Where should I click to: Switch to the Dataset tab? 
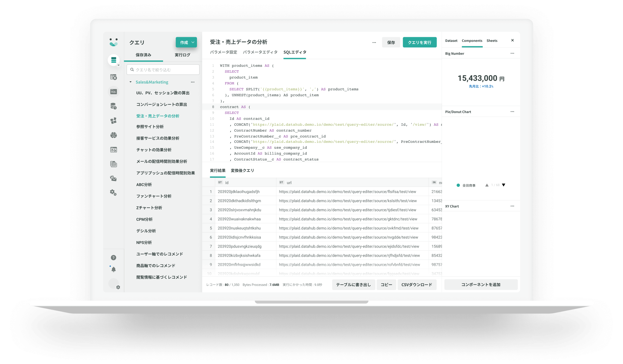click(x=451, y=40)
